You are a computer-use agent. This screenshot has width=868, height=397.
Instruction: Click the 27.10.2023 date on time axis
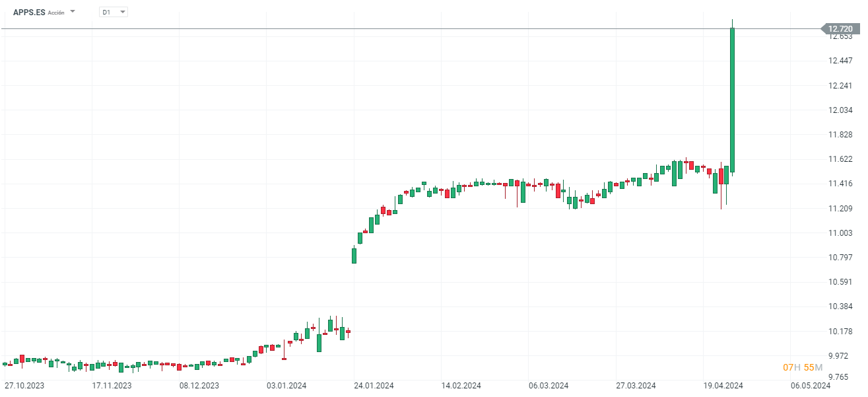pos(24,386)
